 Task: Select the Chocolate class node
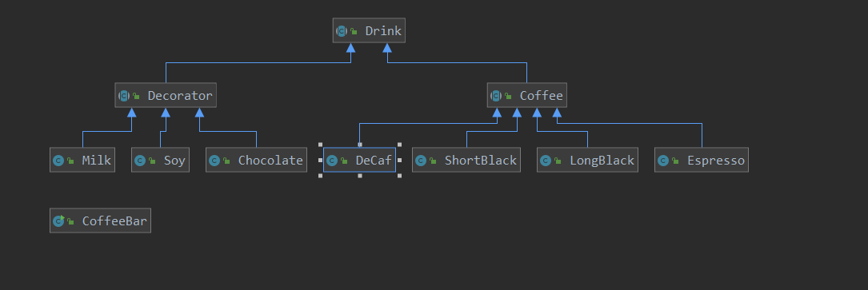(256, 161)
